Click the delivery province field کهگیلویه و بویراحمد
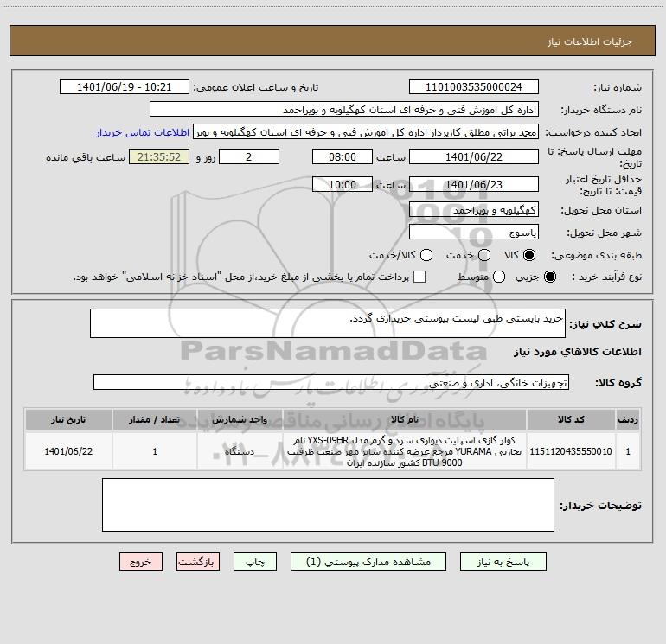Image resolution: width=666 pixels, height=644 pixels. pos(474,209)
